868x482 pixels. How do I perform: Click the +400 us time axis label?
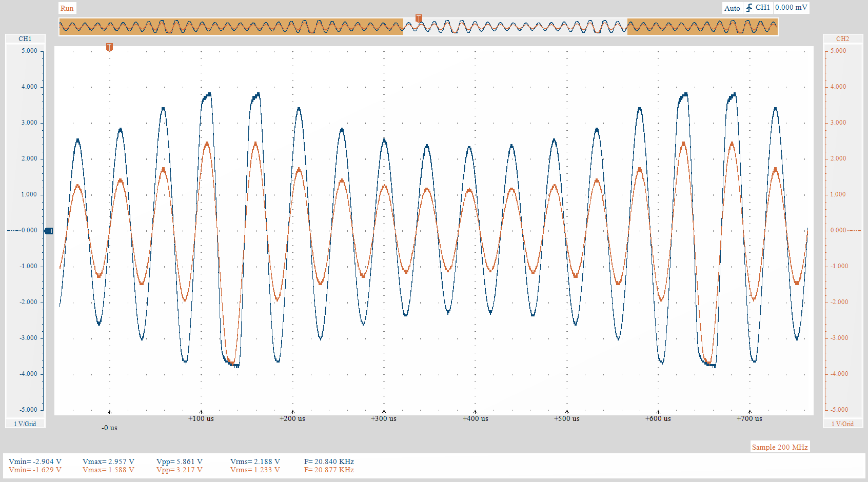[x=476, y=418]
